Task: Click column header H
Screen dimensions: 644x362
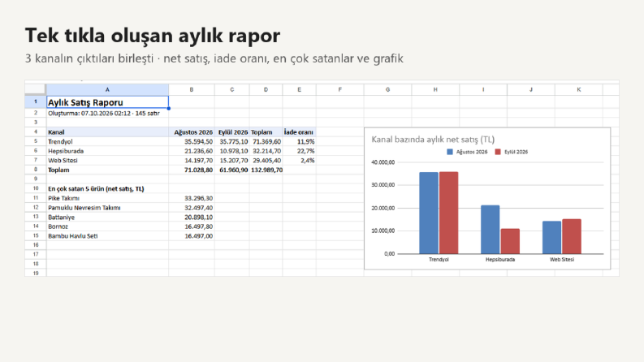Action: pyautogui.click(x=435, y=89)
